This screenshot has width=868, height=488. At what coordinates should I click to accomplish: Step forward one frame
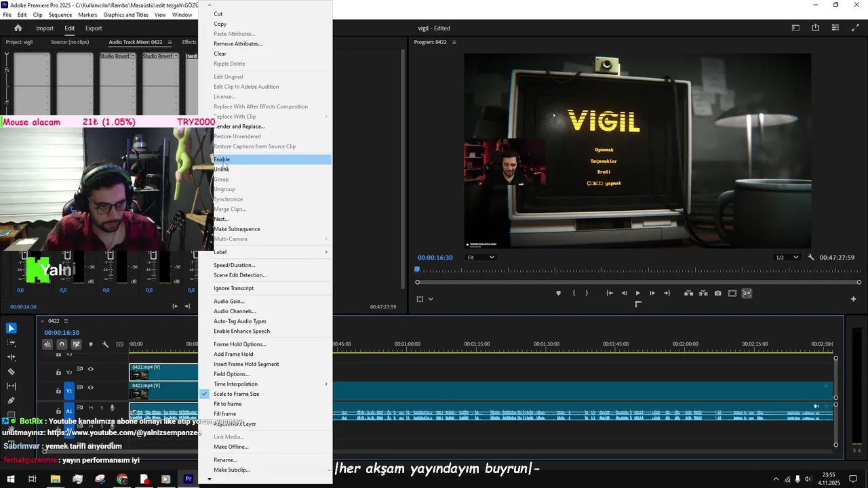coord(652,293)
